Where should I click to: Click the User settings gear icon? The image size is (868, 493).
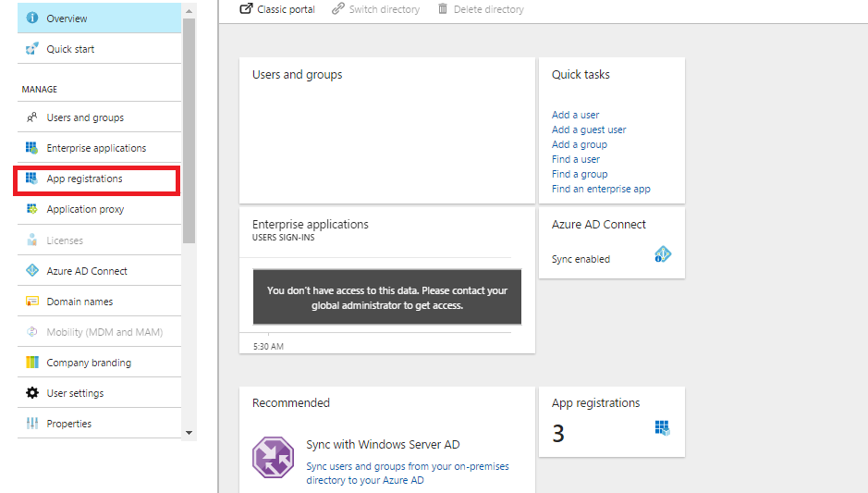pyautogui.click(x=32, y=393)
